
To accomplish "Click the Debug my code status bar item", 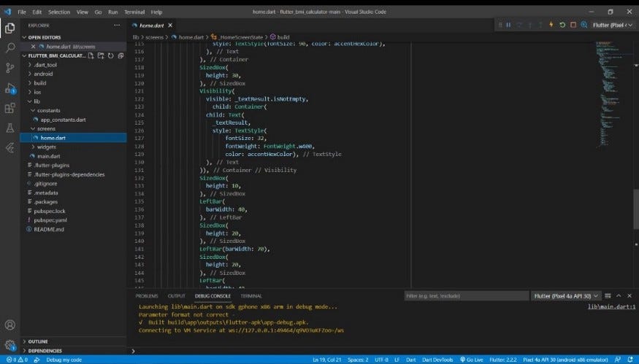I will tap(64, 360).
